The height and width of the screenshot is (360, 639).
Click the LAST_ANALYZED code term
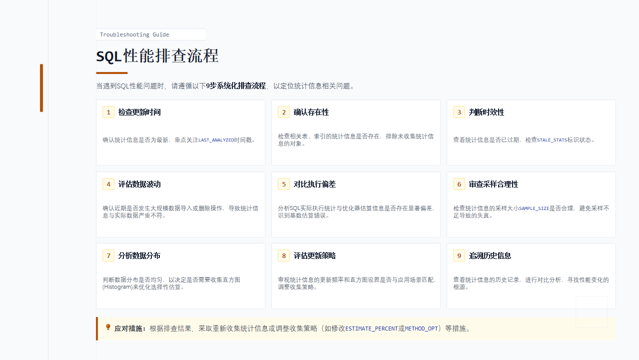pyautogui.click(x=217, y=140)
